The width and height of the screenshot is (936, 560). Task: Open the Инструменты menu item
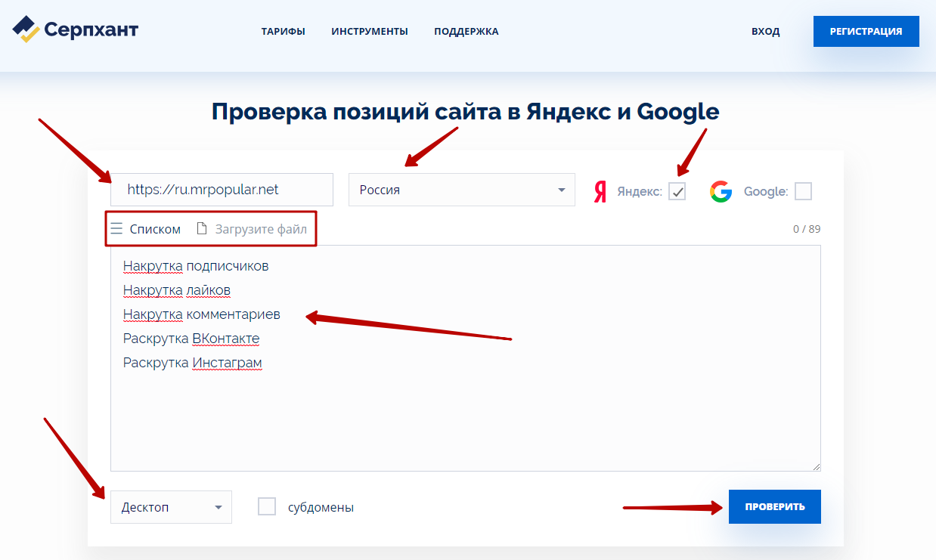pyautogui.click(x=370, y=32)
